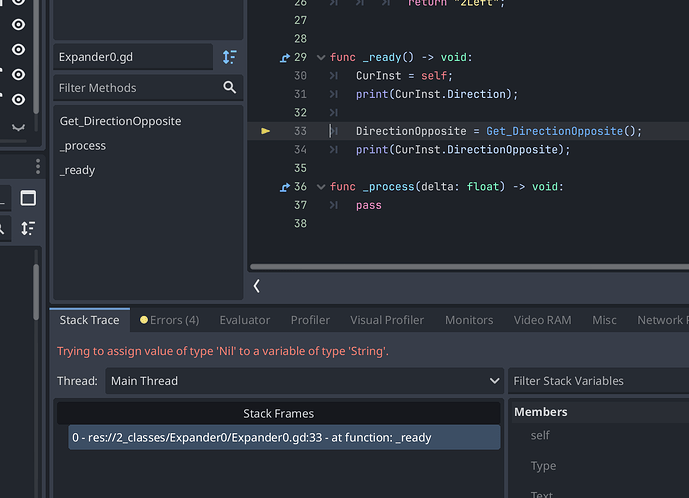Click the override arrow icon at line 36
This screenshot has height=498, width=689.
point(285,187)
